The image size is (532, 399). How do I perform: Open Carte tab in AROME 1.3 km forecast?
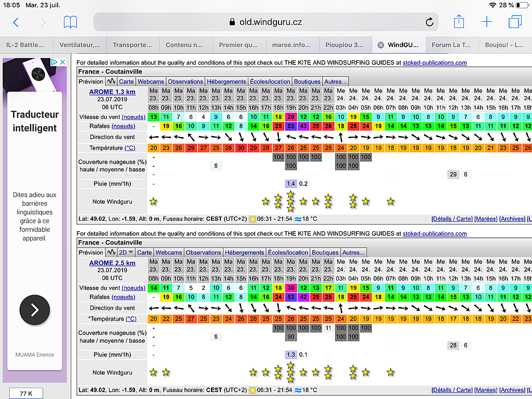click(126, 82)
